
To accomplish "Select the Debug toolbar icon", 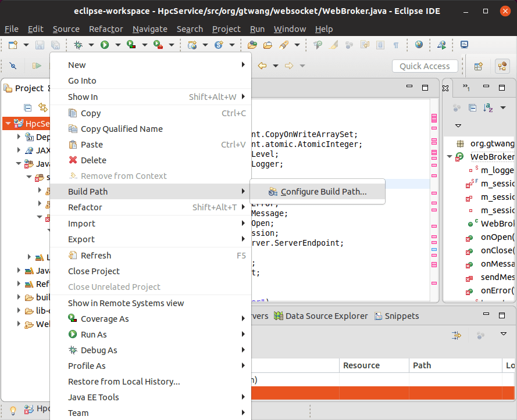I will (x=77, y=45).
